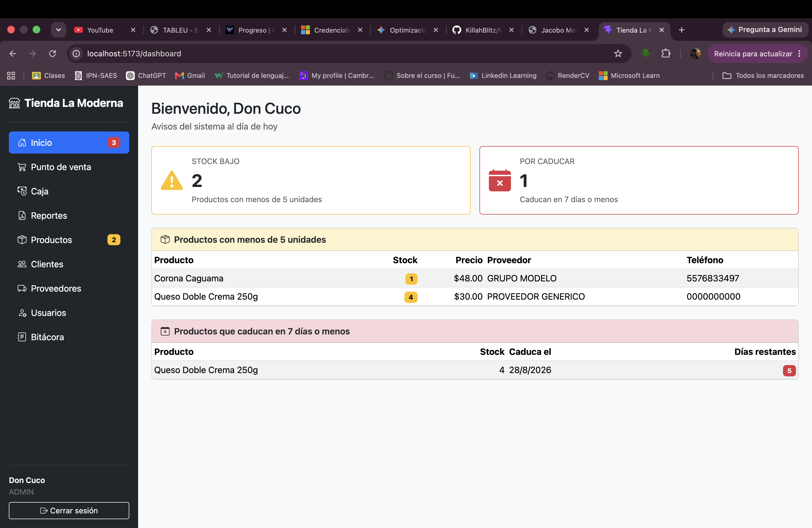Bookmark this page with the star
Image resolution: width=812 pixels, height=528 pixels.
click(618, 54)
